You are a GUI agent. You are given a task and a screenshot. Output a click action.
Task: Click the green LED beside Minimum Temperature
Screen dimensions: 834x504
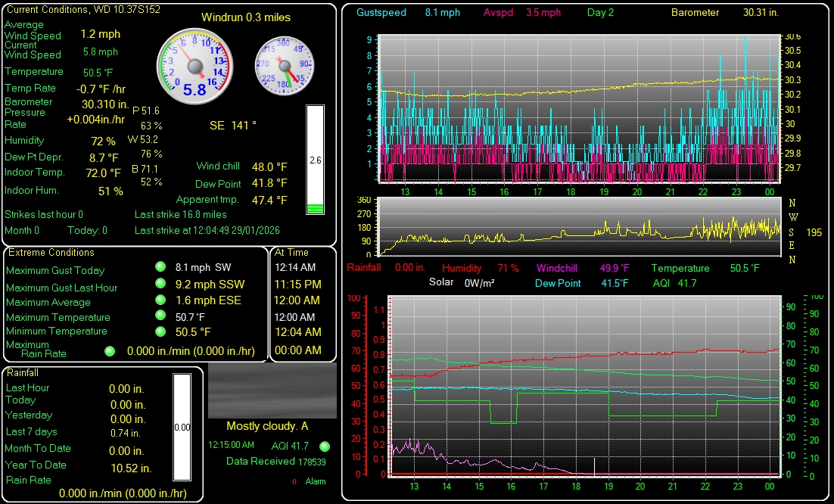pos(160,331)
